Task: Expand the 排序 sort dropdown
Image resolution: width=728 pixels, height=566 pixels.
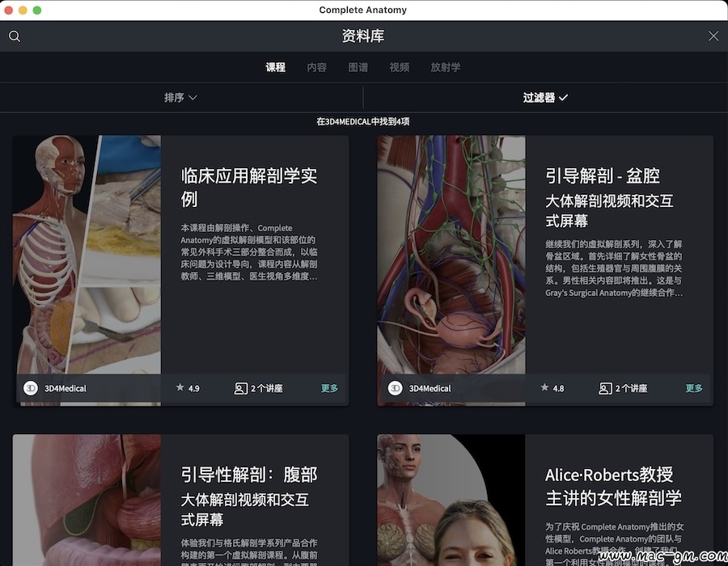Action: tap(180, 97)
